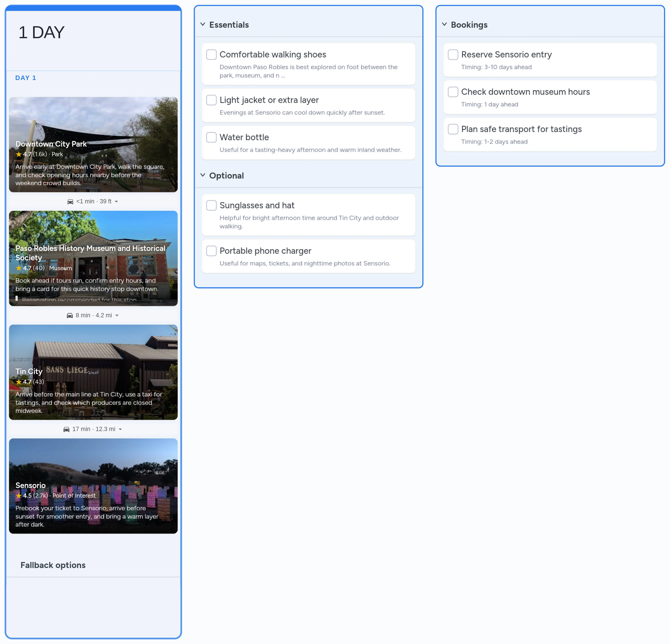Click star icon on Downtown City Park card
Viewport: 670px width, 644px height.
coord(19,154)
